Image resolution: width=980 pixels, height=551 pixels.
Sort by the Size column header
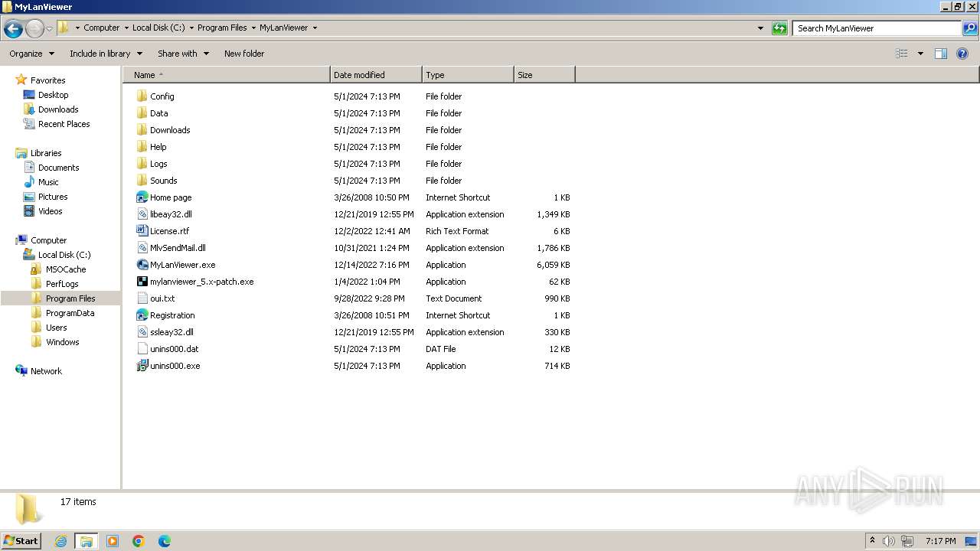tap(544, 75)
